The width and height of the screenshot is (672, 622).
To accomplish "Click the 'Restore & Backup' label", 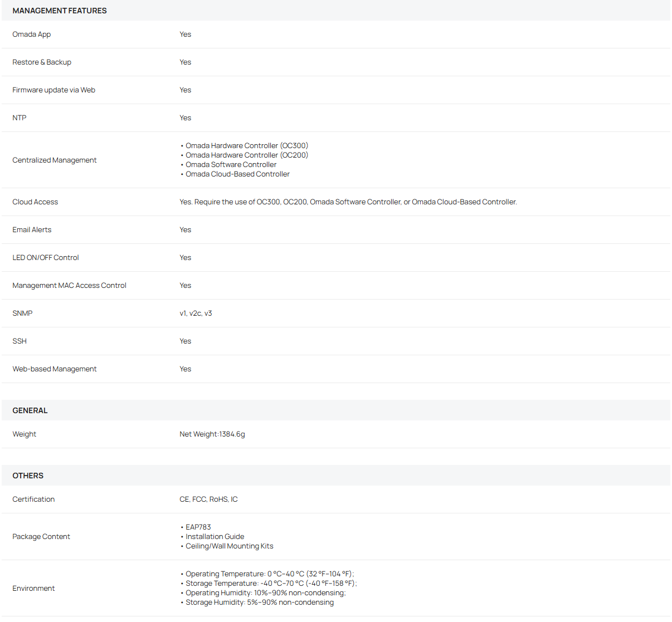I will (42, 62).
